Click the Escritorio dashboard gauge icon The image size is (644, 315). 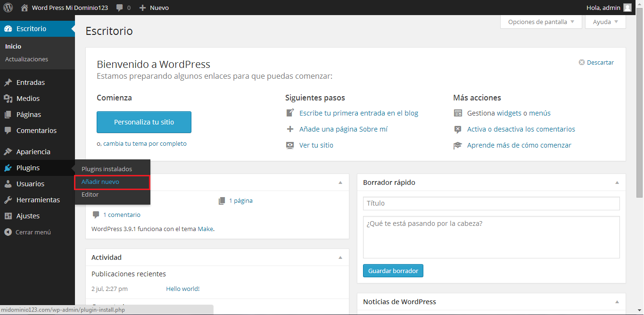[8, 29]
